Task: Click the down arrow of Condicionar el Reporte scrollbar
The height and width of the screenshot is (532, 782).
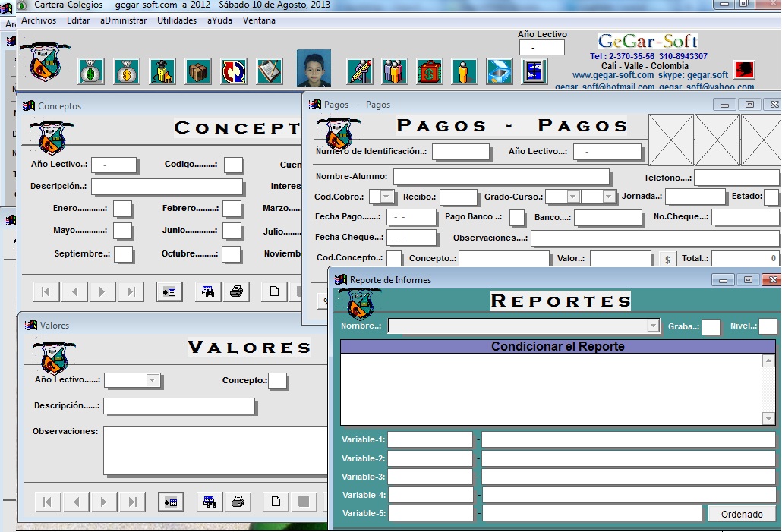Action: [x=768, y=419]
